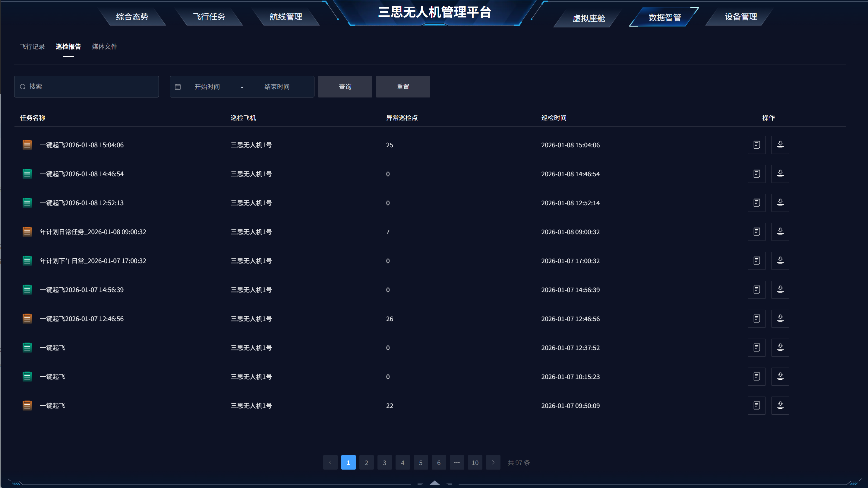Go to next page arrow
The height and width of the screenshot is (488, 868).
[493, 462]
